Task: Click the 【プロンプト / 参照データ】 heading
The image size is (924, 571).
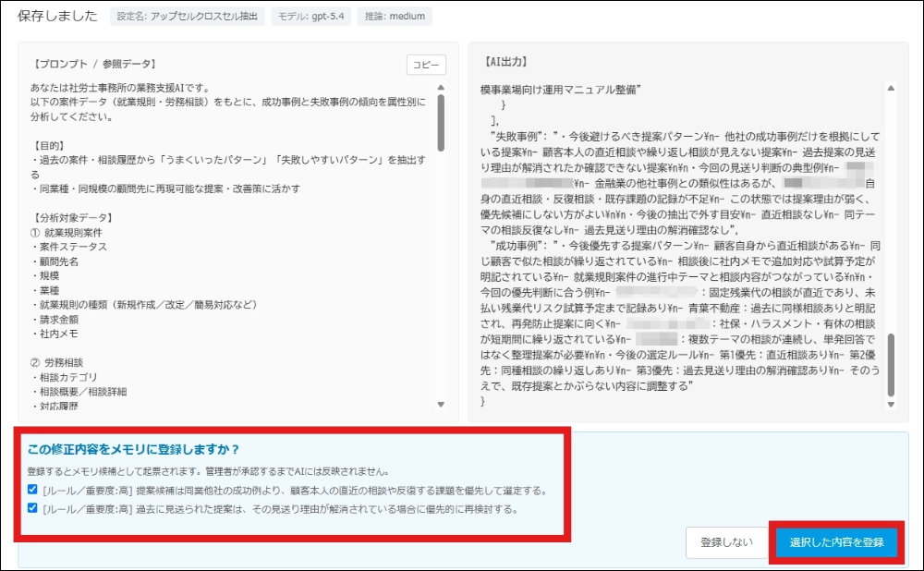Action: (x=94, y=65)
